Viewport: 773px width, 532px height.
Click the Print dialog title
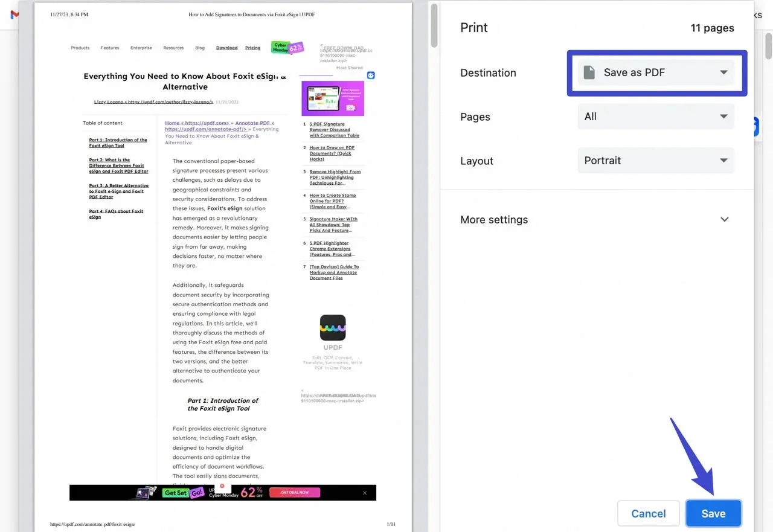474,27
